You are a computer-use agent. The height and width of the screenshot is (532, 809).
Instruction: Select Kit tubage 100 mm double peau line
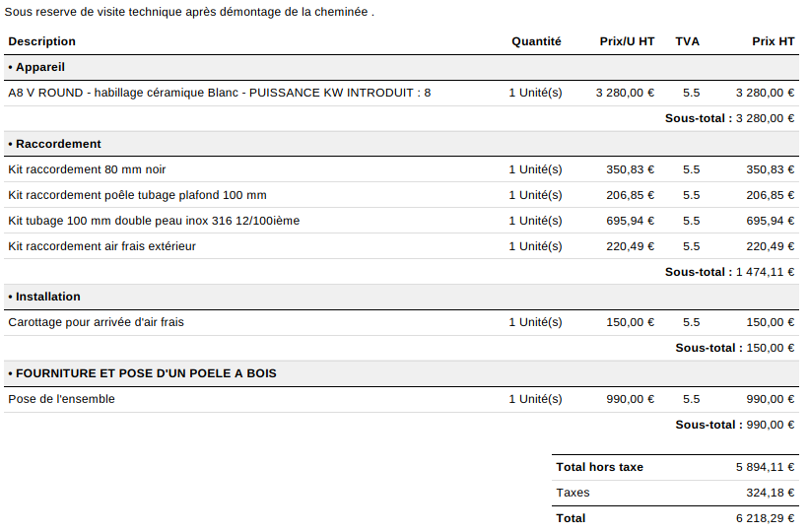[154, 221]
